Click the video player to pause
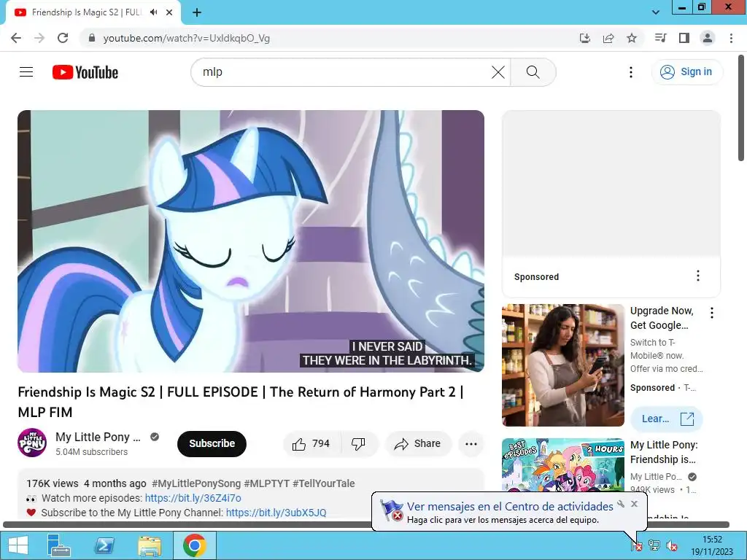 pos(251,241)
